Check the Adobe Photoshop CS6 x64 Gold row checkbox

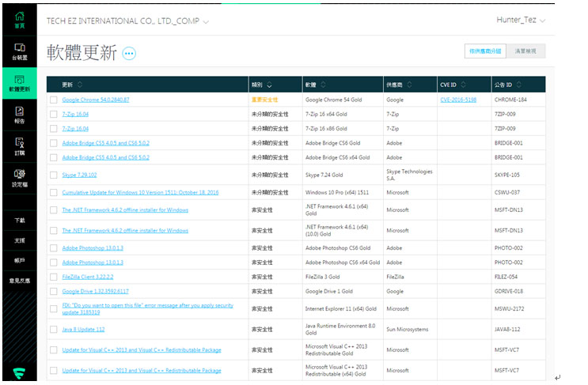[54, 262]
